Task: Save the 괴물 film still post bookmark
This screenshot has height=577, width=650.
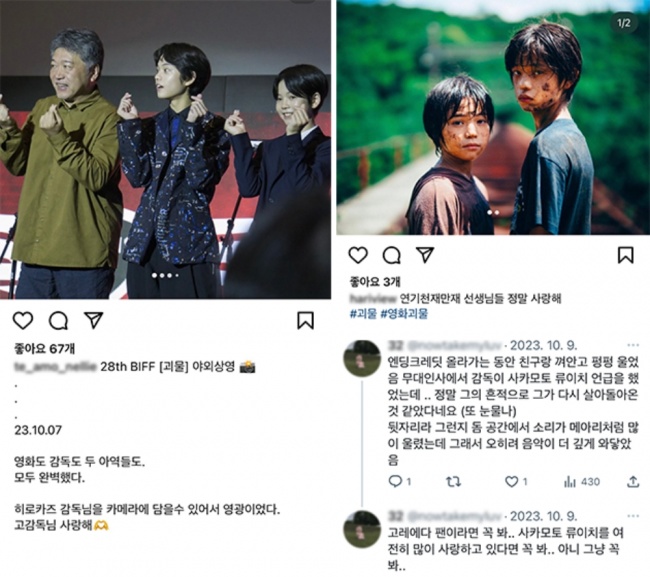Action: 626,255
